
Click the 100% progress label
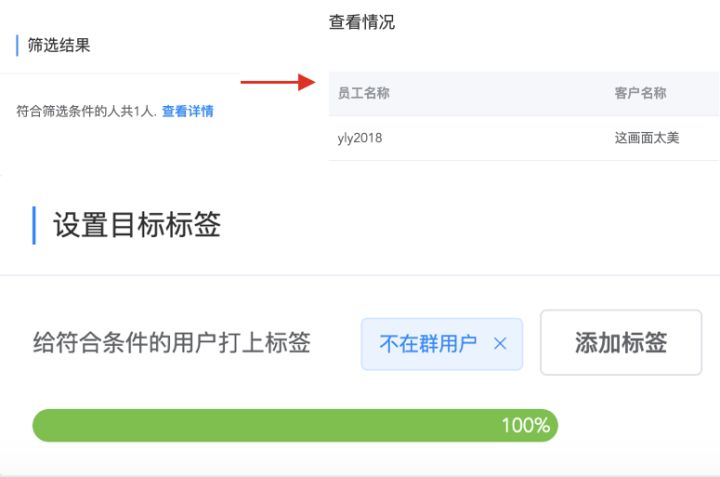click(x=525, y=425)
